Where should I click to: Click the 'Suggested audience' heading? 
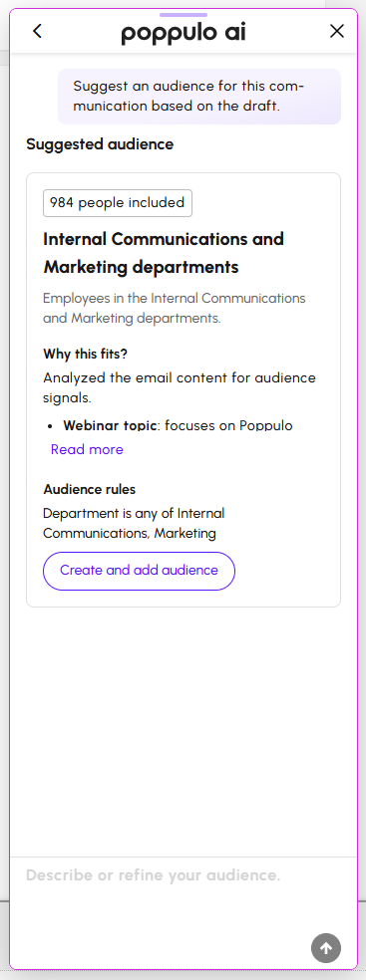point(100,144)
